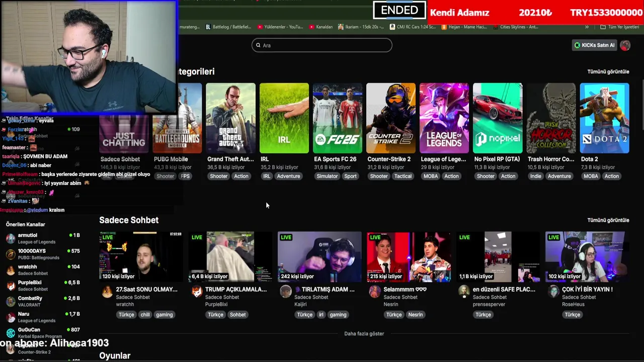The width and height of the screenshot is (644, 362).
Task: Open the Just Chatting category cover
Action: point(124,134)
